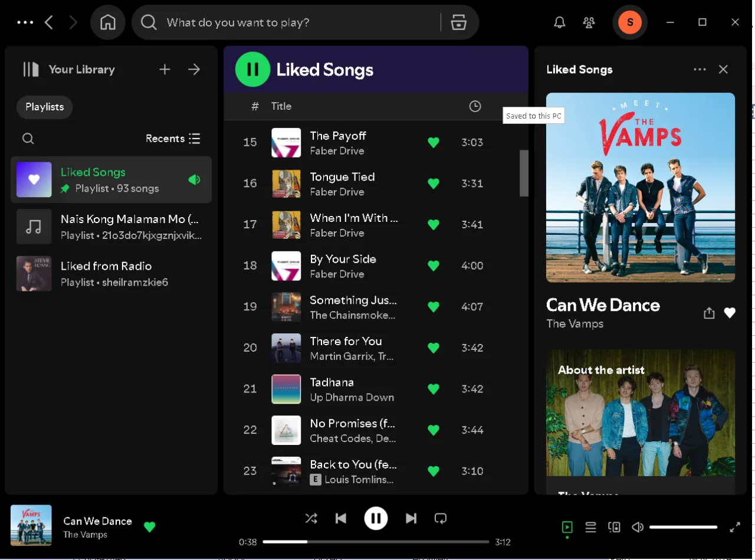Viewport: 755px width, 560px height.
Task: Go to Home via house icon
Action: [108, 22]
